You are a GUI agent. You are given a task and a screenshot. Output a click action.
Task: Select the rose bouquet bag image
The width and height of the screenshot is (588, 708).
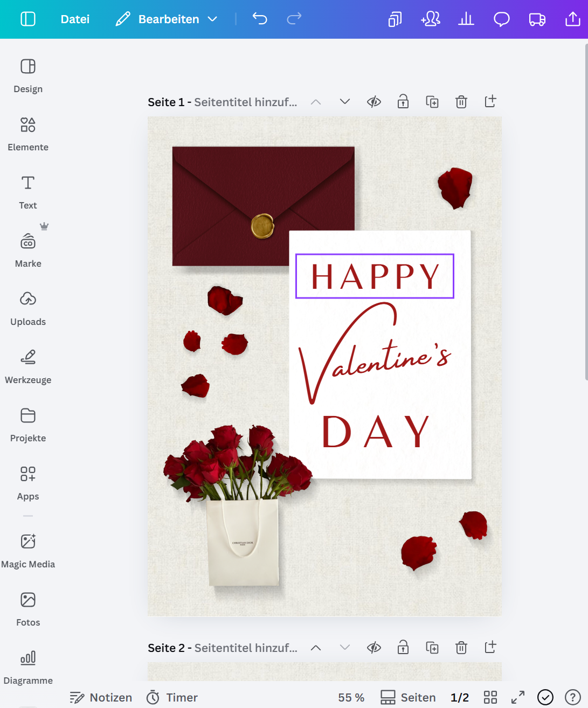pyautogui.click(x=237, y=506)
